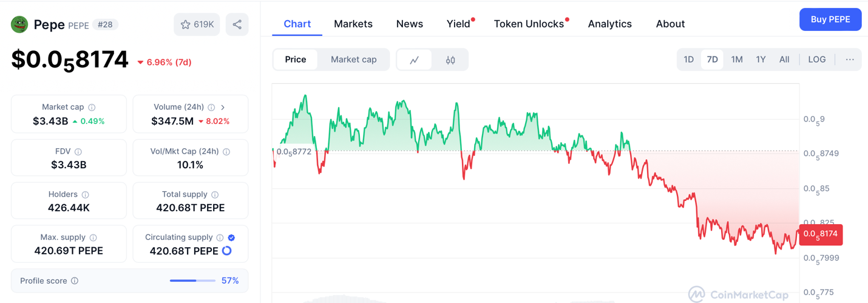Click the red current price label on chart
Image resolution: width=868 pixels, height=303 pixels.
pyautogui.click(x=821, y=234)
